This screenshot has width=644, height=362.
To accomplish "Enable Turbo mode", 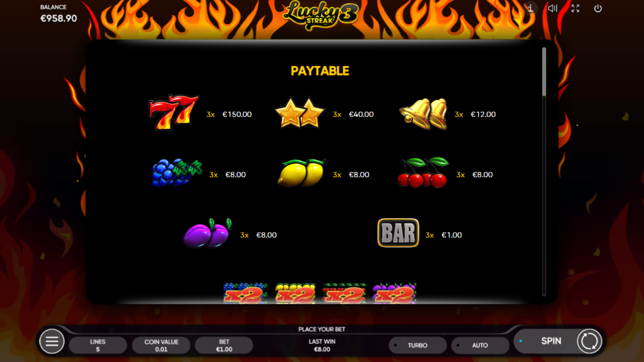I will coord(418,345).
